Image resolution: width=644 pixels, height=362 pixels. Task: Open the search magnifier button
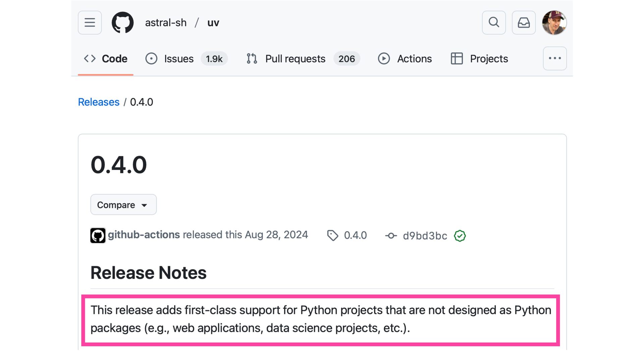[494, 22]
